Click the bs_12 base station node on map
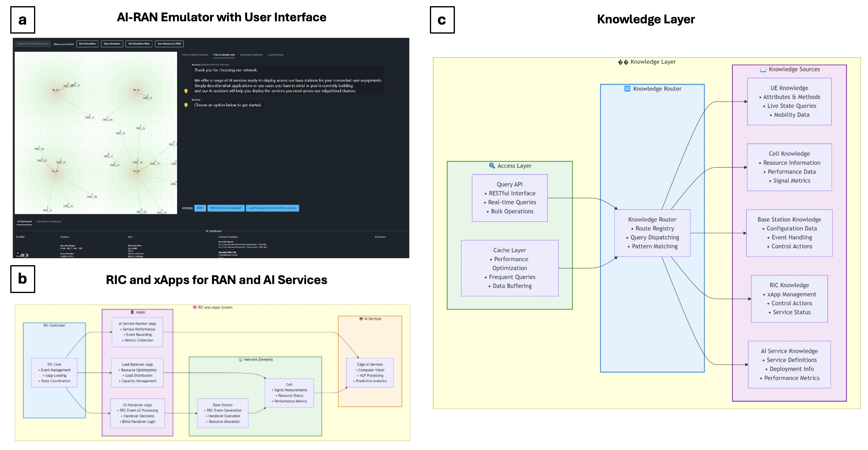The width and height of the screenshot is (868, 450). coord(137,92)
